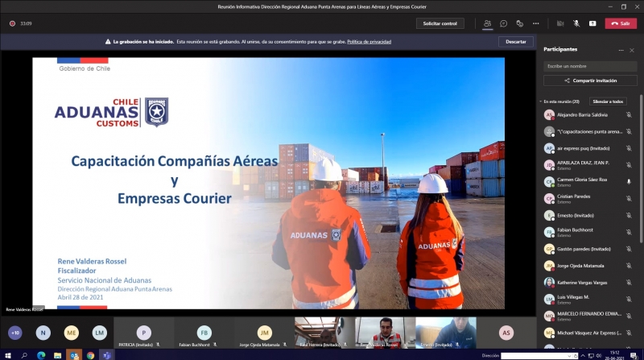The width and height of the screenshot is (644, 360).
Task: Open more options in the Participantes panel header
Action: [621, 50]
